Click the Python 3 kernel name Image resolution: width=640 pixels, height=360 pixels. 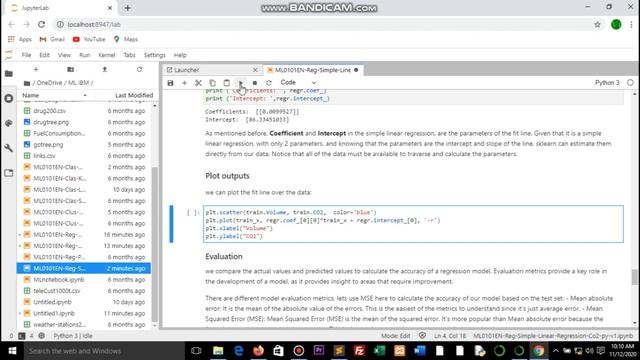(x=607, y=82)
